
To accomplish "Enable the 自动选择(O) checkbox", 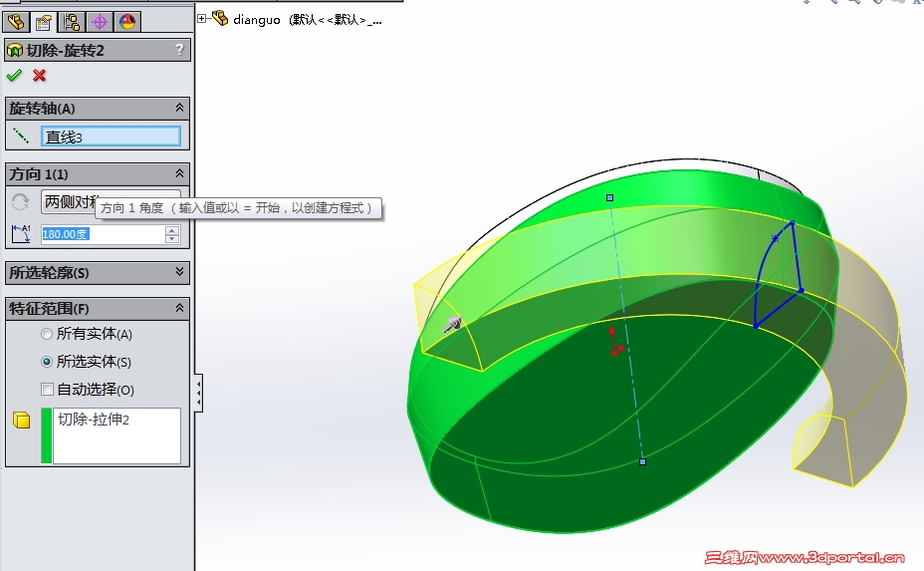I will [47, 390].
